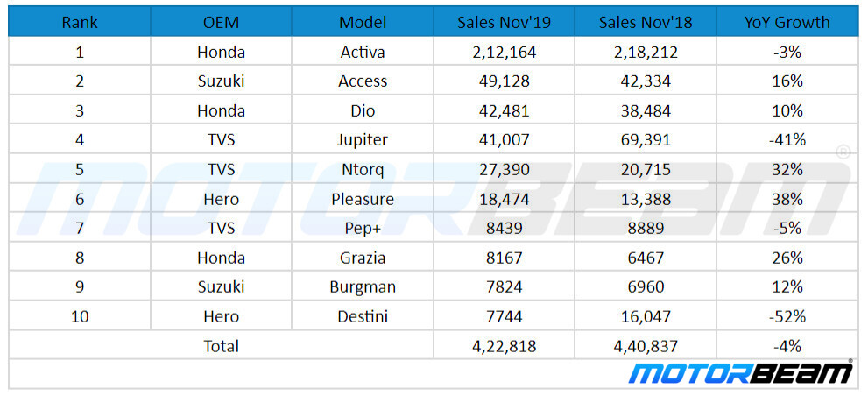The image size is (868, 396).
Task: Select the Activa model cell
Action: click(363, 52)
